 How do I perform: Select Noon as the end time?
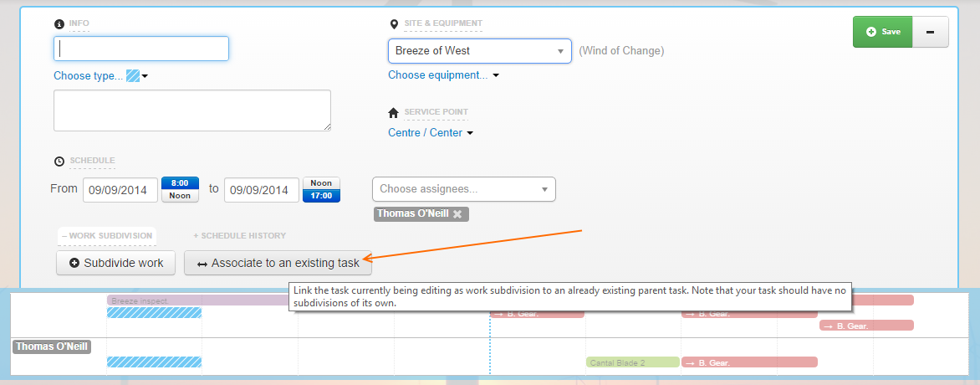pos(321,182)
